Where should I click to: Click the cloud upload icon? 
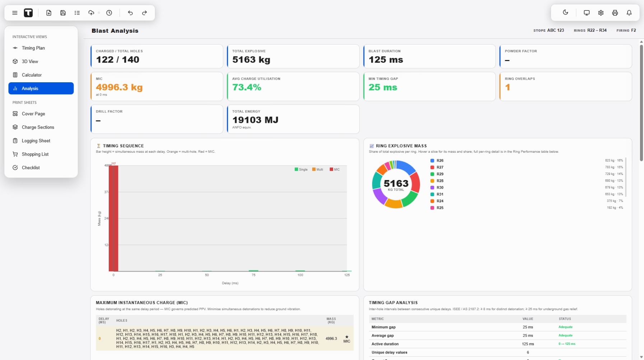pyautogui.click(x=91, y=13)
